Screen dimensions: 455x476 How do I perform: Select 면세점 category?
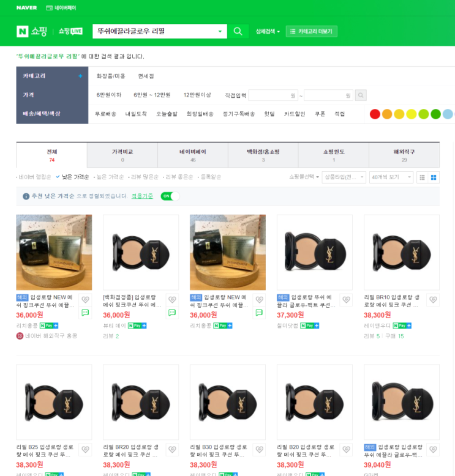click(146, 76)
